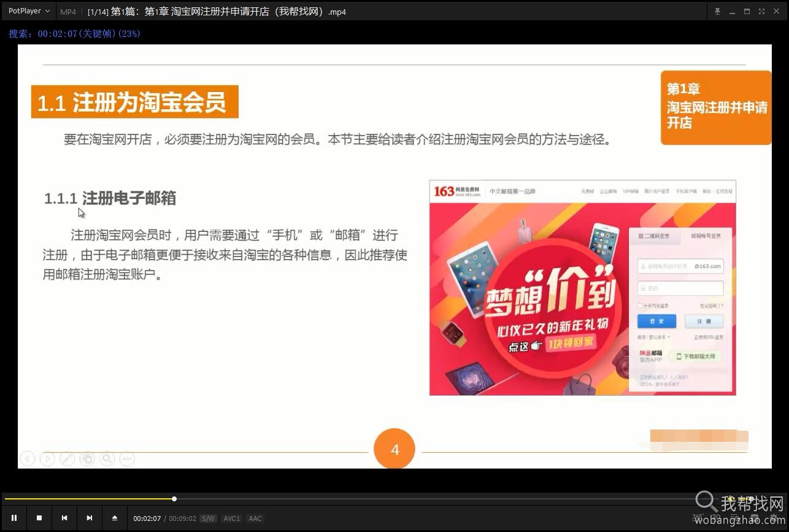
Task: Click the AVC1 video codec label
Action: click(x=232, y=519)
